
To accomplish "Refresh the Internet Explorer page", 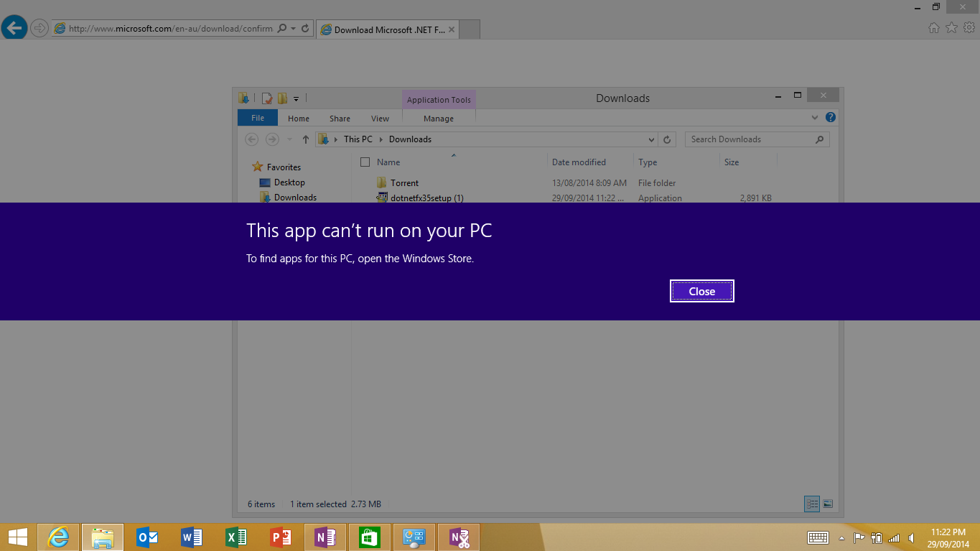I will pyautogui.click(x=305, y=29).
